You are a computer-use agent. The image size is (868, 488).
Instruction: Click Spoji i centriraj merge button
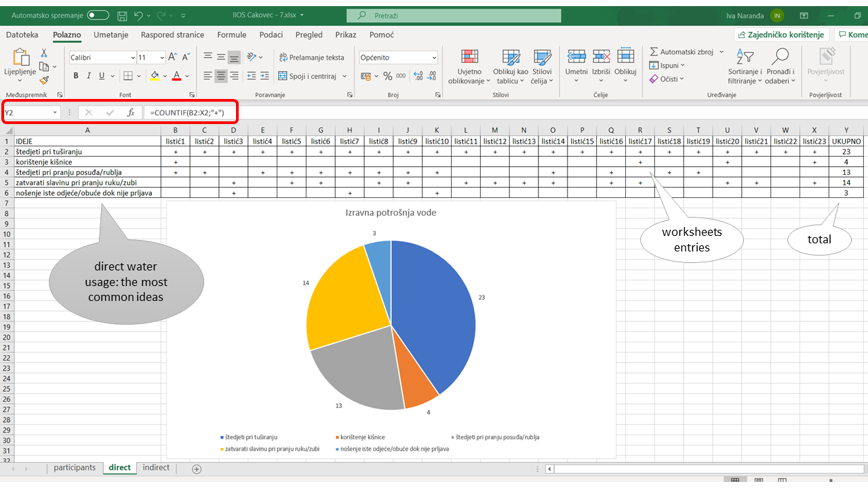click(x=307, y=76)
